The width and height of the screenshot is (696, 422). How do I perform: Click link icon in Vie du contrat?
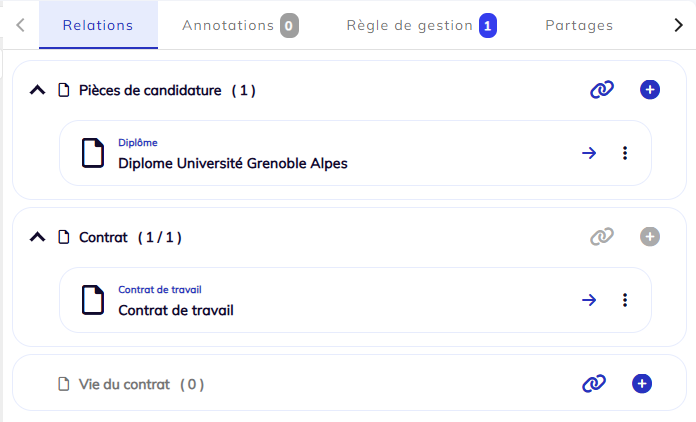pyautogui.click(x=594, y=383)
